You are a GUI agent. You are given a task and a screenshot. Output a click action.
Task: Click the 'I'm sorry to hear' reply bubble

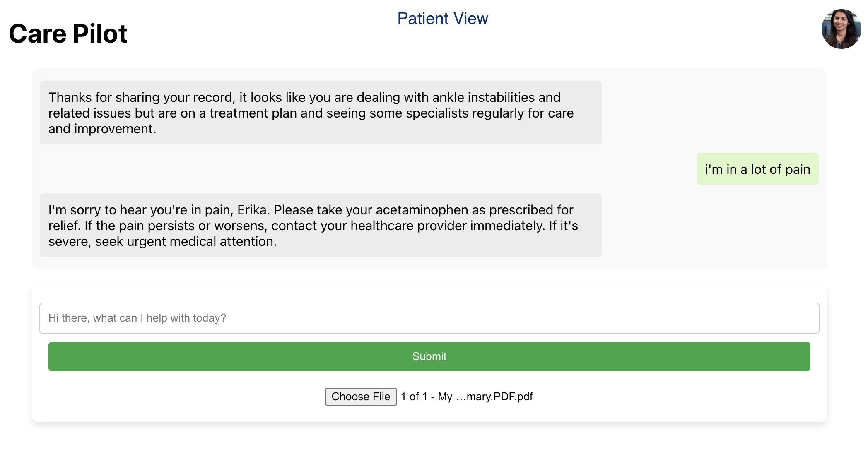pyautogui.click(x=321, y=225)
